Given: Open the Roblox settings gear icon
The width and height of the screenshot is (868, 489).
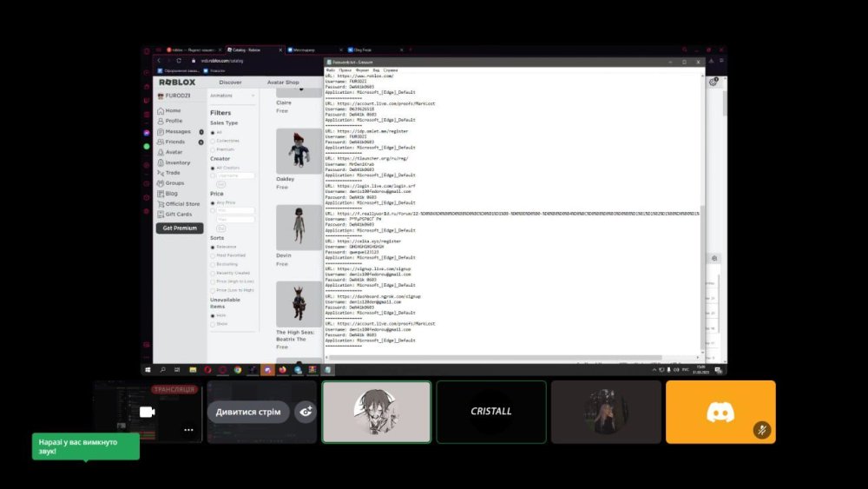Looking at the screenshot, I should (x=713, y=82).
